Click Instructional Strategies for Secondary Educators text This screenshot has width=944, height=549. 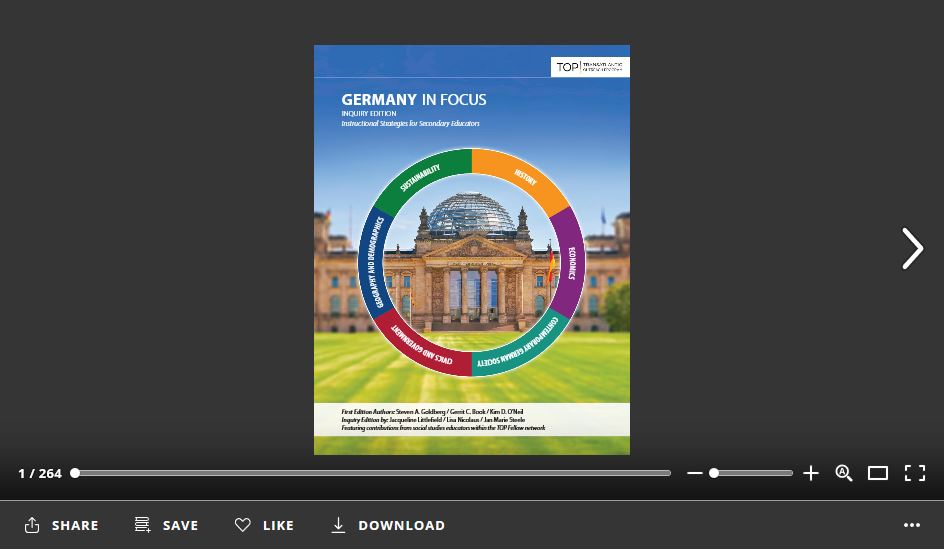pyautogui.click(x=411, y=123)
